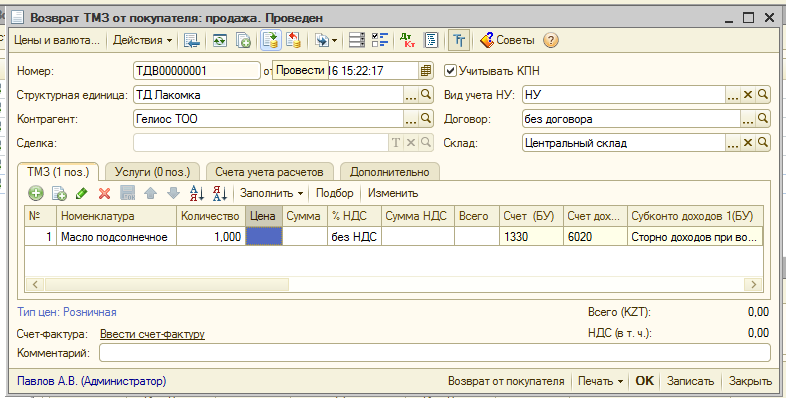This screenshot has height=398, width=786.
Task: Click Закрыть button
Action: coord(750,381)
